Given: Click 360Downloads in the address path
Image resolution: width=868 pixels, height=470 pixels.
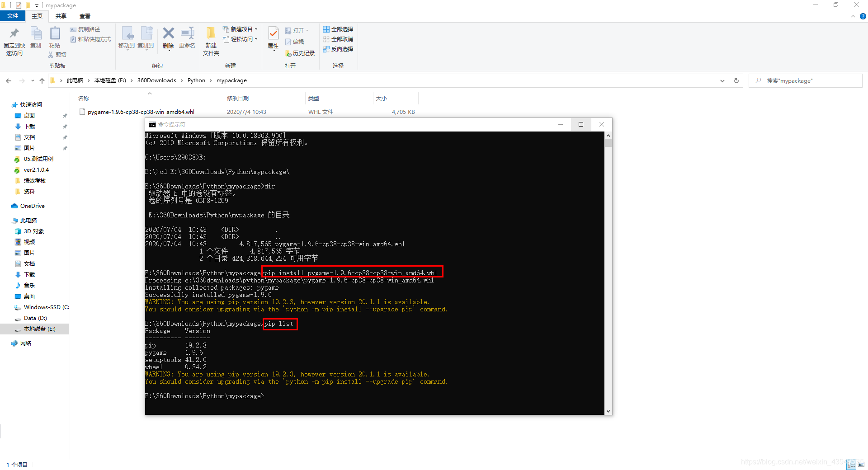Looking at the screenshot, I should (x=157, y=80).
